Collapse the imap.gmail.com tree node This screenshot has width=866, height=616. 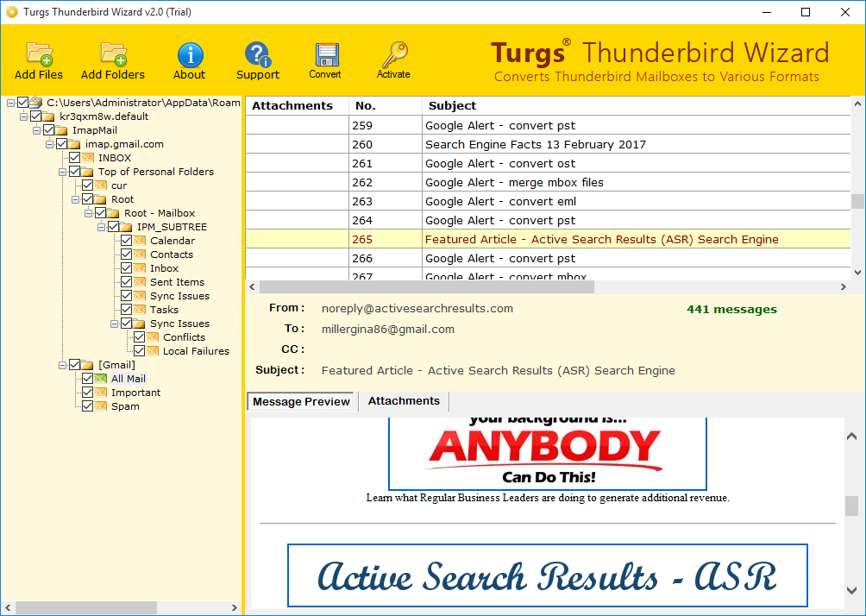pyautogui.click(x=49, y=144)
